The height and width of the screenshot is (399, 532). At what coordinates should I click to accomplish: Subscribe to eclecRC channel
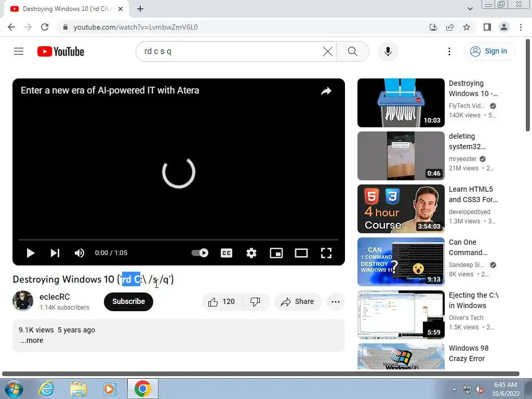(x=129, y=301)
